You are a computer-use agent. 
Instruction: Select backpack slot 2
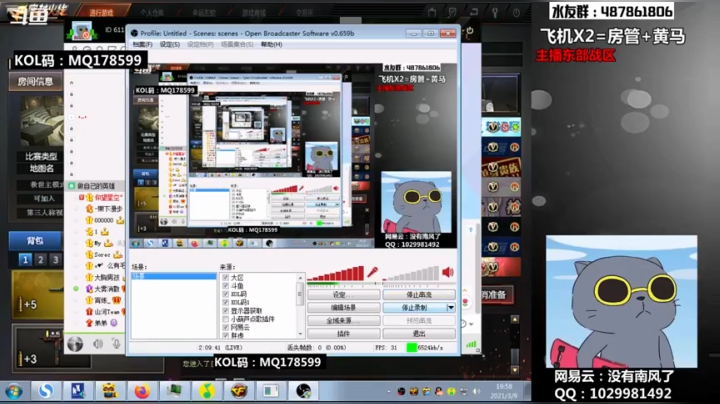[x=40, y=260]
